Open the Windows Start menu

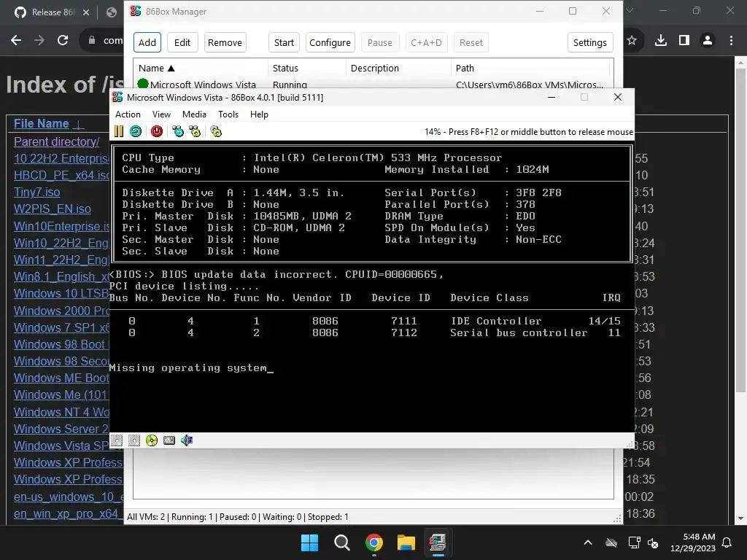point(309,542)
